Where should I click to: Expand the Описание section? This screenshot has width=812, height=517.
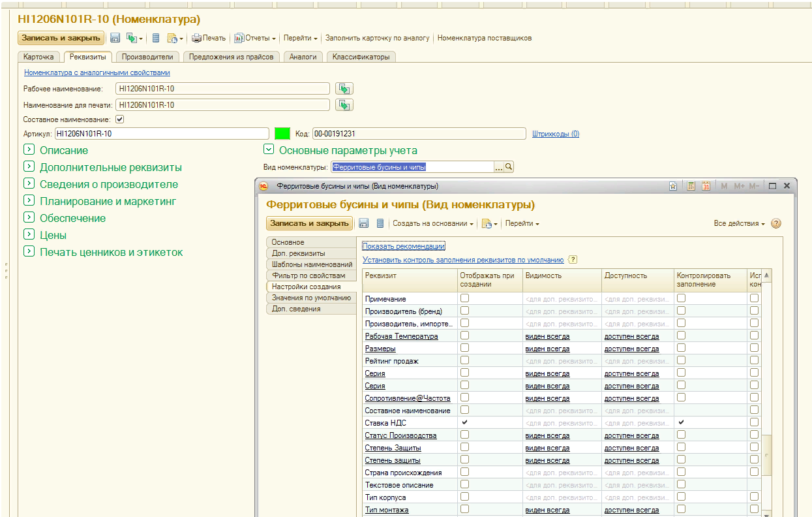pyautogui.click(x=29, y=150)
